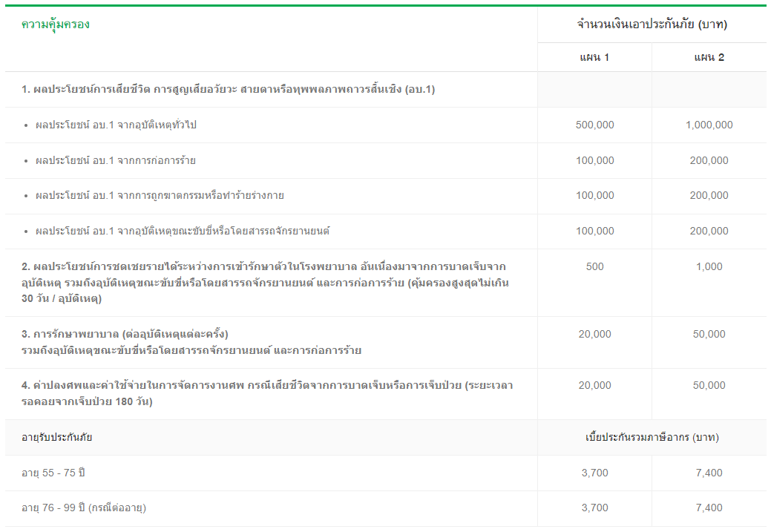Click the "จำนวนเงินเอาประกันภัย (บาท)" column header
The height and width of the screenshot is (532, 771).
click(652, 24)
